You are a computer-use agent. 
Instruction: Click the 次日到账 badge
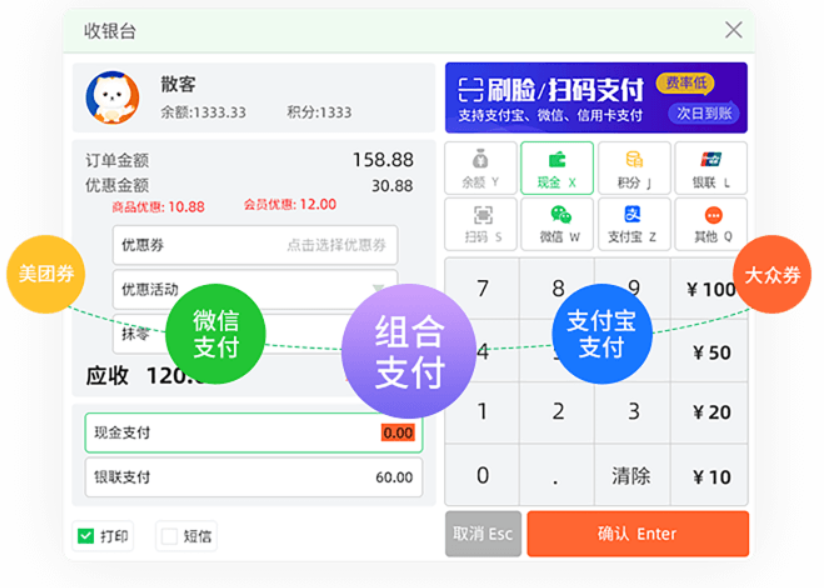click(704, 113)
